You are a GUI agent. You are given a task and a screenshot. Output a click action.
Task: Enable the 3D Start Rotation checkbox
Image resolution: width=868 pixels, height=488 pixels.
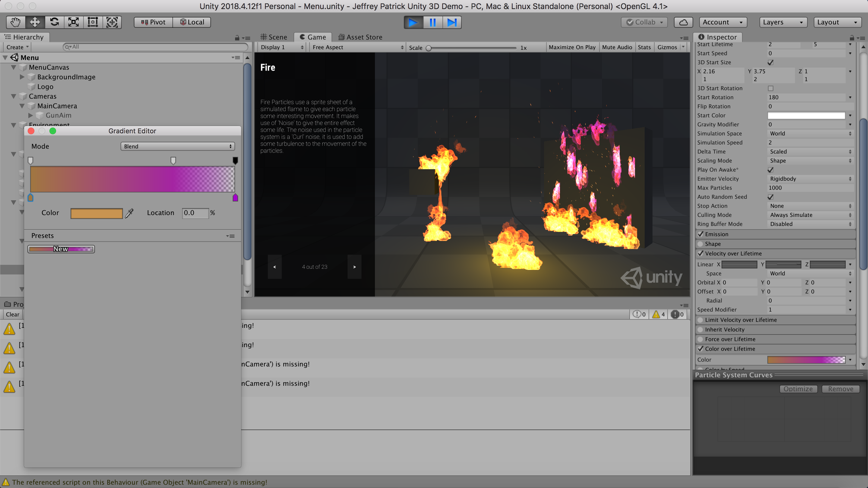click(x=770, y=88)
